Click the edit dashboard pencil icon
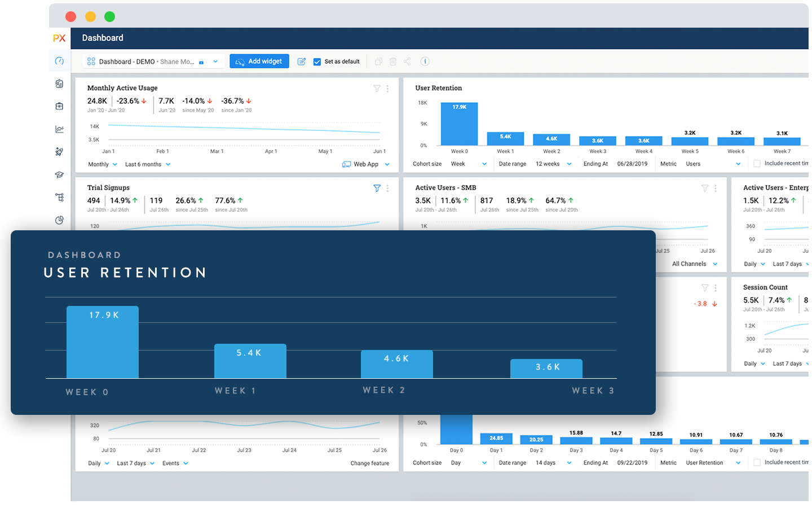Screen dimensions: 812x508 (x=302, y=62)
